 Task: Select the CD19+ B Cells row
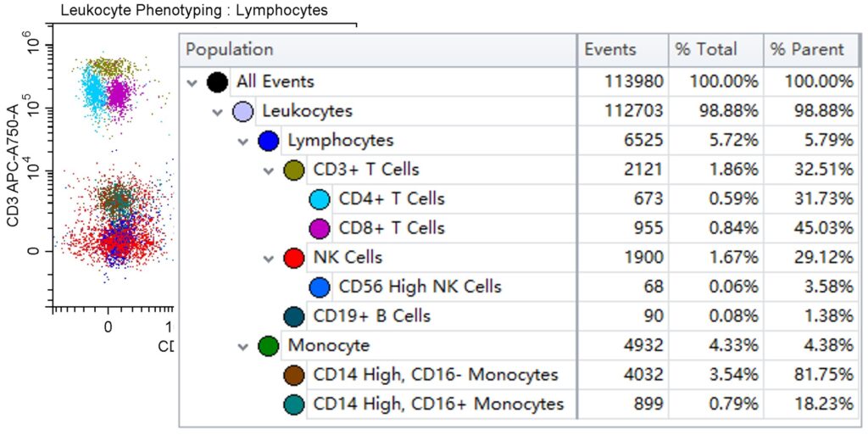coord(371,316)
